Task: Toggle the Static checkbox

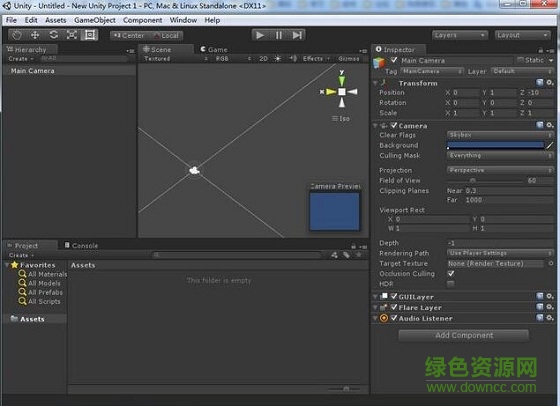Action: (520, 60)
